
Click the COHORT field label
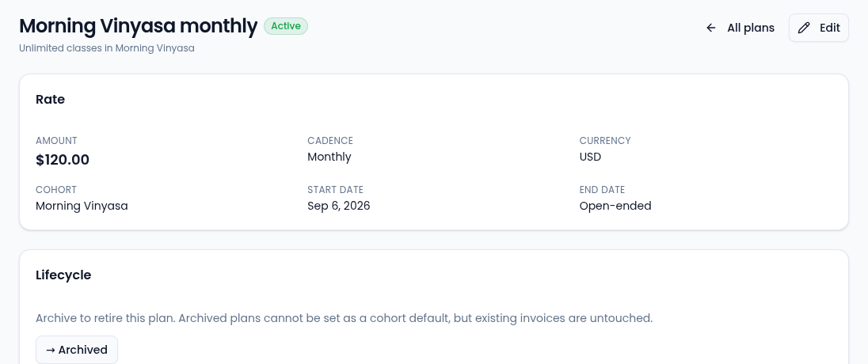point(56,190)
